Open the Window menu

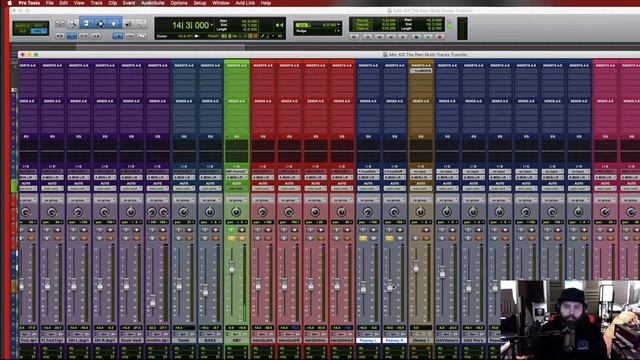point(221,3)
